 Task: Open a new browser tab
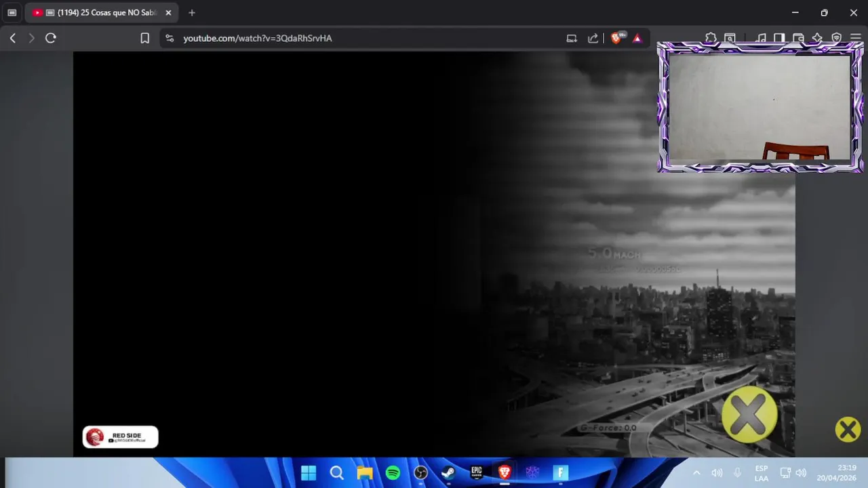coord(192,13)
